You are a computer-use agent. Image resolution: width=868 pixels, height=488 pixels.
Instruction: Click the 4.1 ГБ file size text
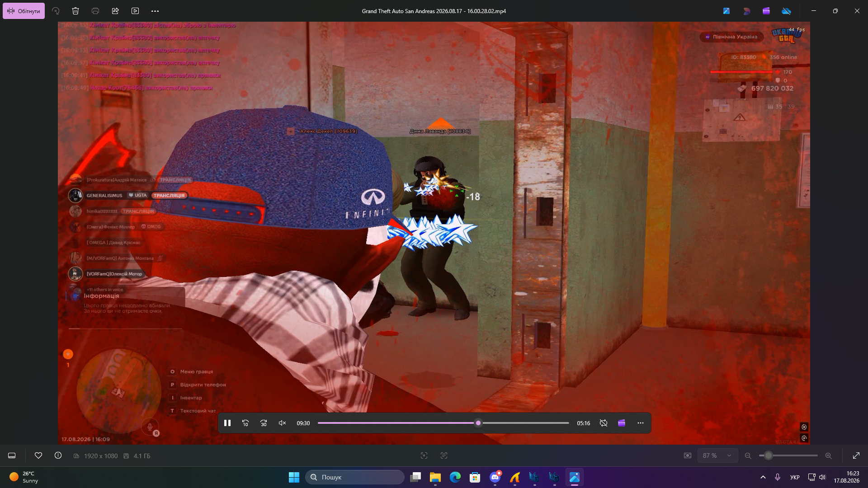142,456
